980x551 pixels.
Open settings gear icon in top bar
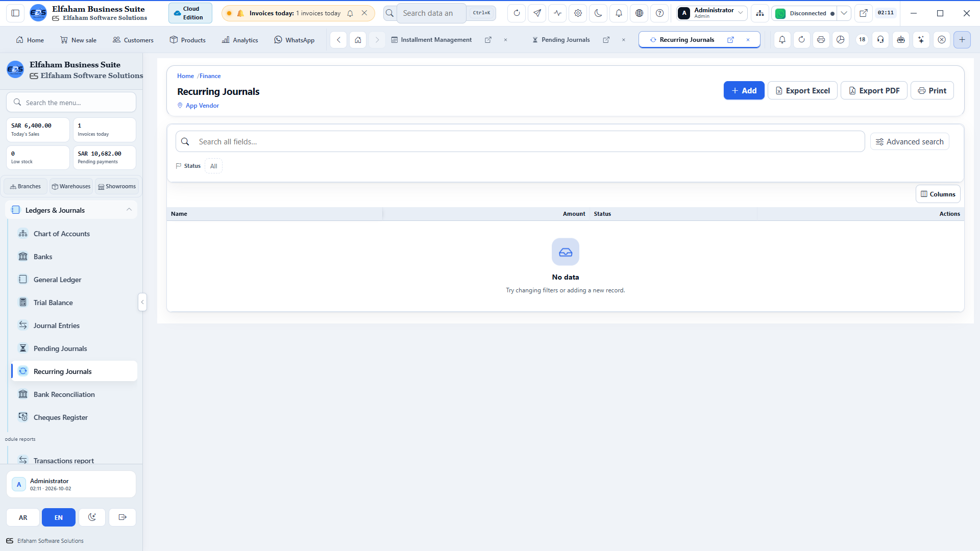578,13
